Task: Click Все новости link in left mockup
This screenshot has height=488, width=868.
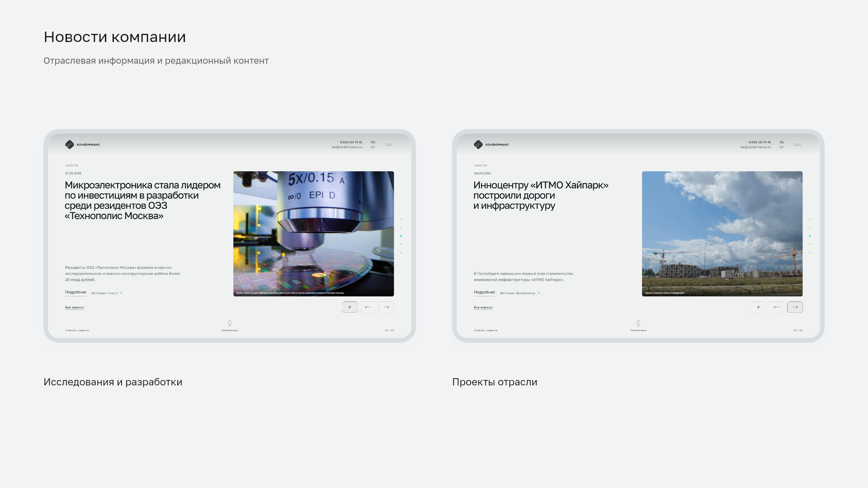Action: coord(75,307)
